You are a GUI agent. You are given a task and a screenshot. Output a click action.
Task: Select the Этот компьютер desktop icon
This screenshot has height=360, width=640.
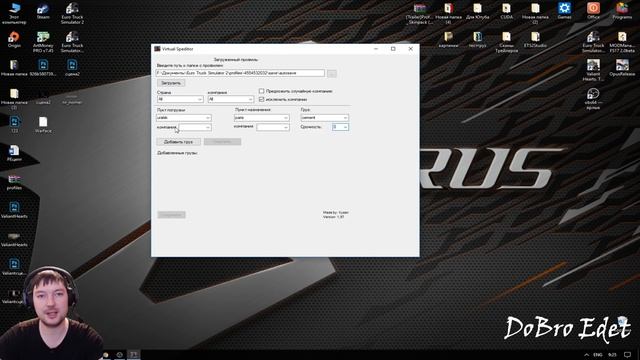point(14,13)
